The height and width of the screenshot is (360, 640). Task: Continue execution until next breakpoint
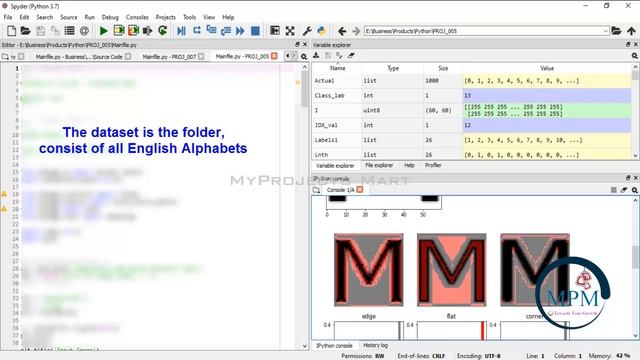pyautogui.click(x=240, y=31)
